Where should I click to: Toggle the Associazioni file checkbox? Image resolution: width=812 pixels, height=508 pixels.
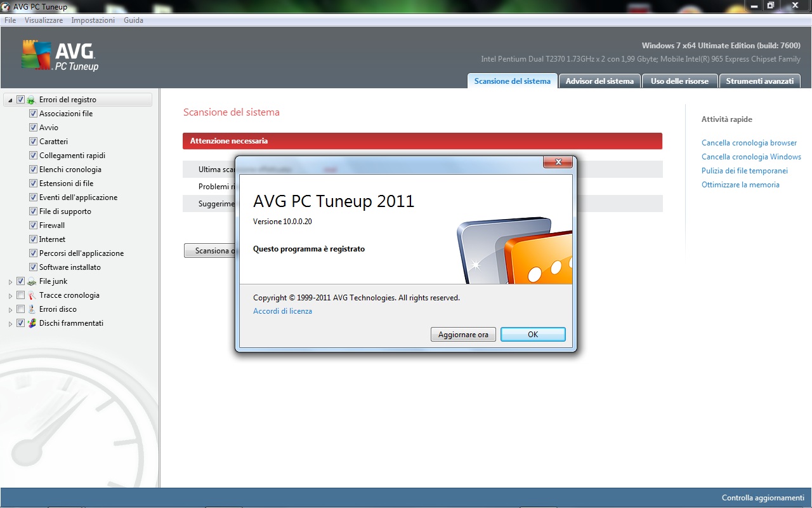click(33, 114)
